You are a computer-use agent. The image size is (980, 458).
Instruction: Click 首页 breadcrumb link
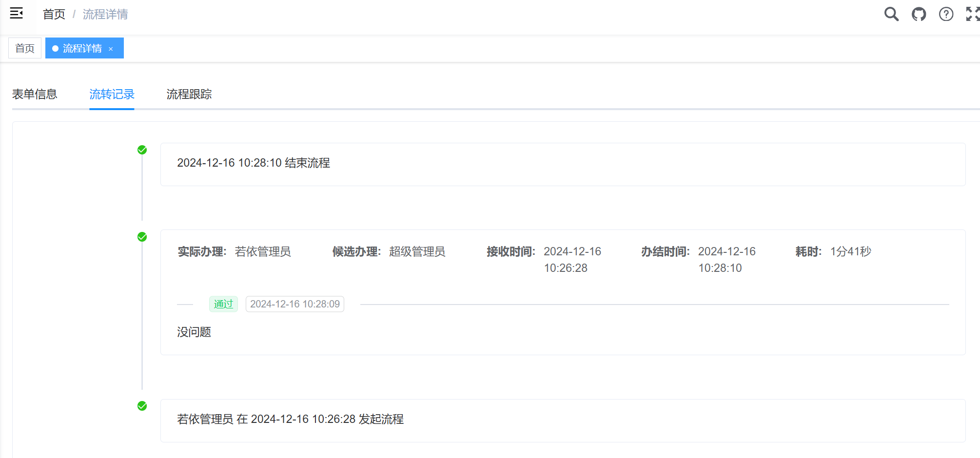point(54,15)
